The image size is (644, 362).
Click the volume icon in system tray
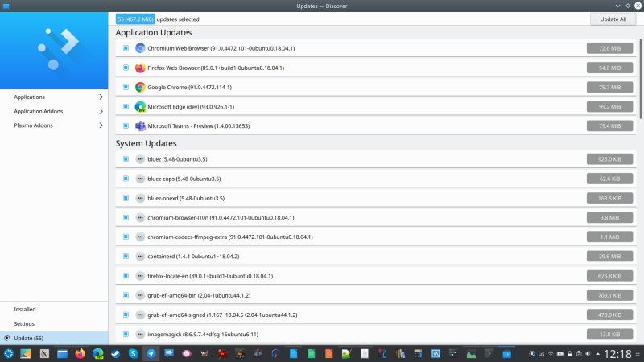click(x=588, y=354)
